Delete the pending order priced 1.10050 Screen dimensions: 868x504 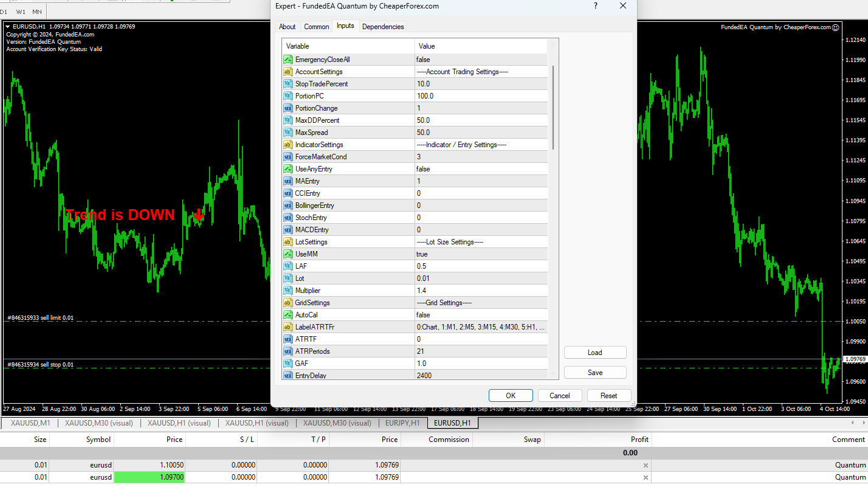pyautogui.click(x=646, y=465)
